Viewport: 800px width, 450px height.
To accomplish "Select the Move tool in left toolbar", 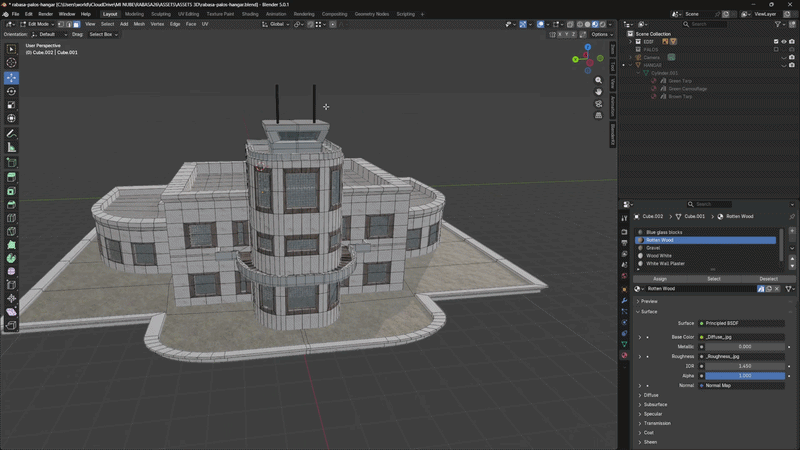I will click(x=11, y=77).
